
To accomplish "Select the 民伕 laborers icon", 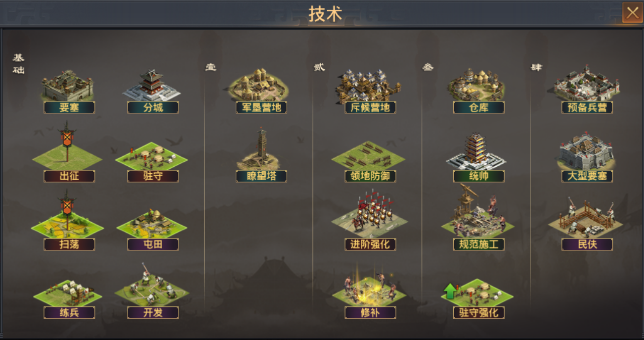I will tap(586, 217).
